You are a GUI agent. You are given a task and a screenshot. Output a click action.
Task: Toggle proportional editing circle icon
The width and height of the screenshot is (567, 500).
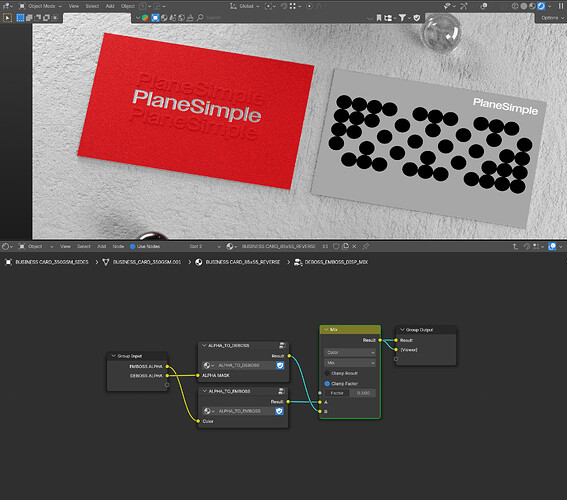pyautogui.click(x=309, y=6)
